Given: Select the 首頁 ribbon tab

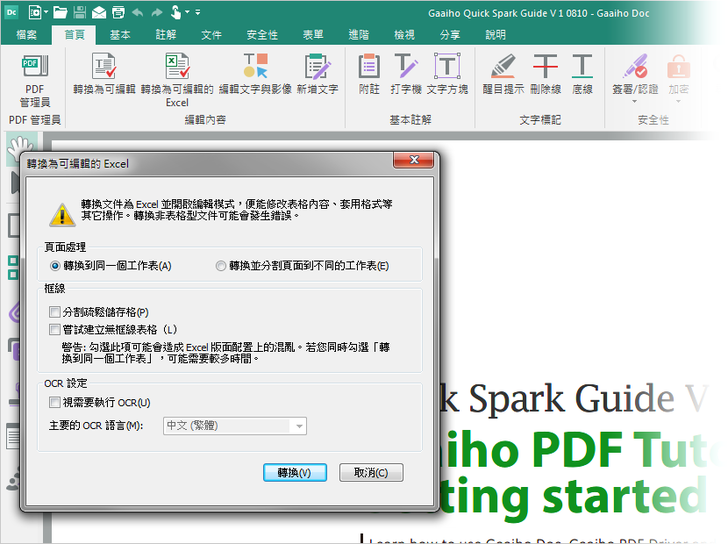Looking at the screenshot, I should [x=74, y=35].
